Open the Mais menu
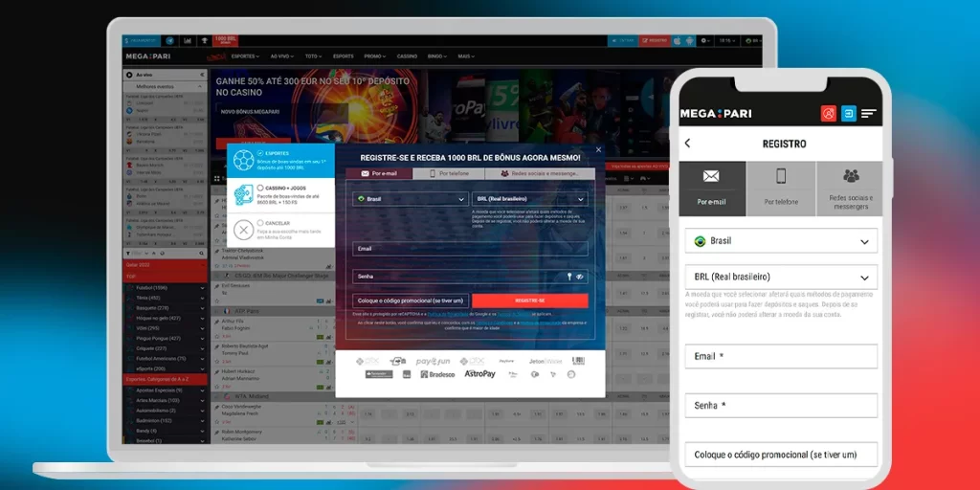 click(466, 56)
